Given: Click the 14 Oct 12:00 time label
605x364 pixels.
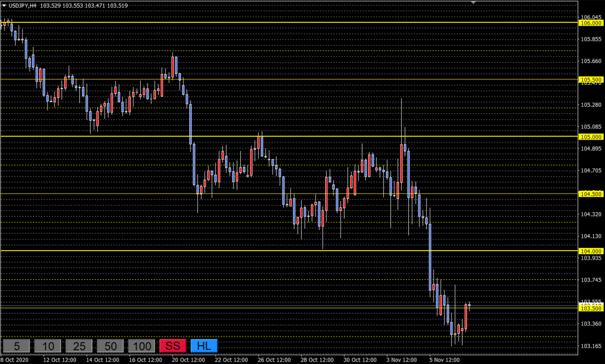Looking at the screenshot, I should [x=103, y=360].
